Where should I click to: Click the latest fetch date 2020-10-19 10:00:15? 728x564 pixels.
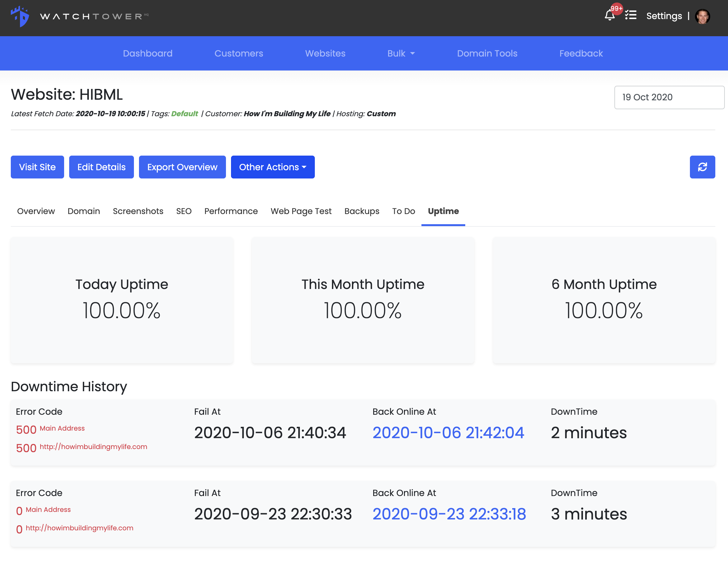tap(111, 114)
